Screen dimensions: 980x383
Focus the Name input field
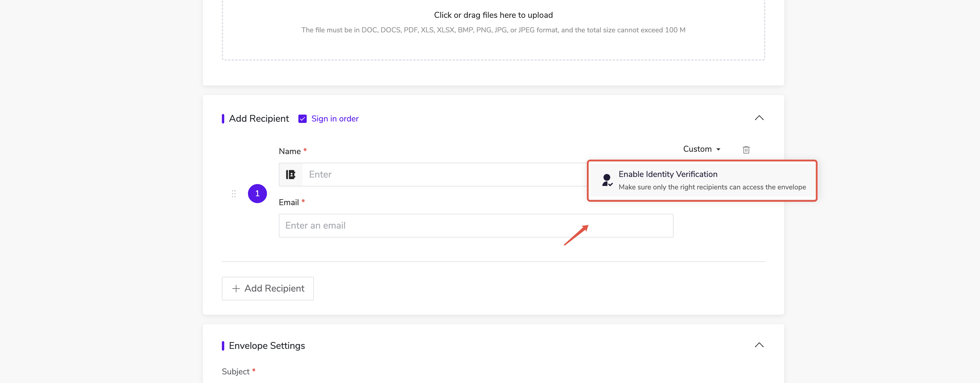pos(445,174)
